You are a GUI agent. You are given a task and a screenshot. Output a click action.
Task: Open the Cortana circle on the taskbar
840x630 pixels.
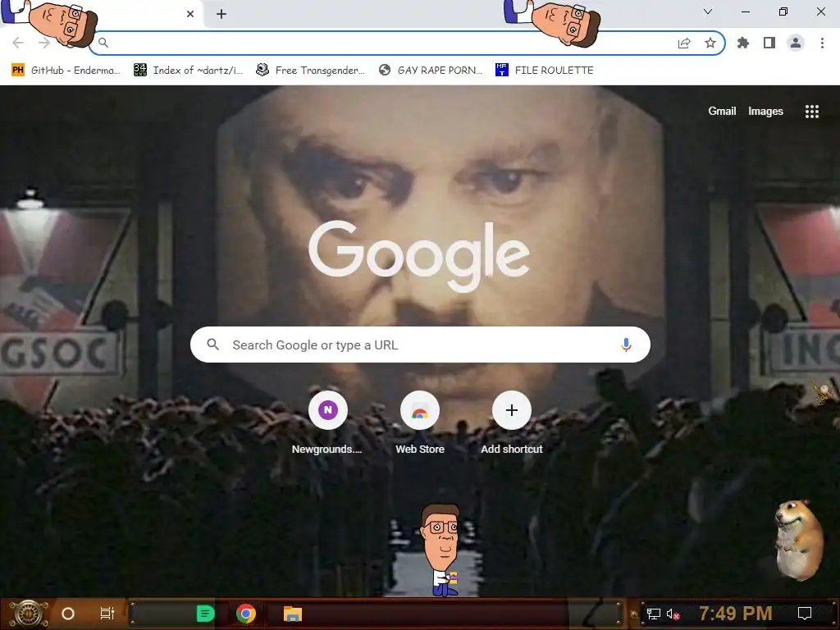click(68, 614)
